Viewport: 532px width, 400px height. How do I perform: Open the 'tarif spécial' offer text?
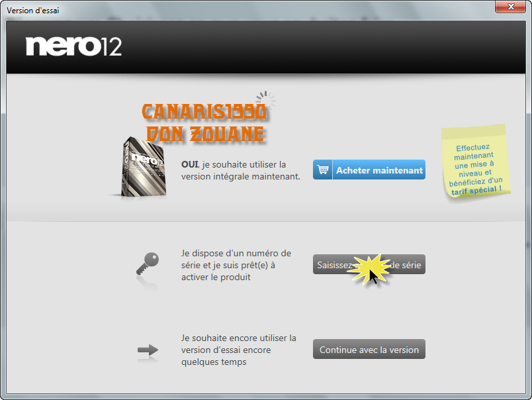tap(476, 189)
